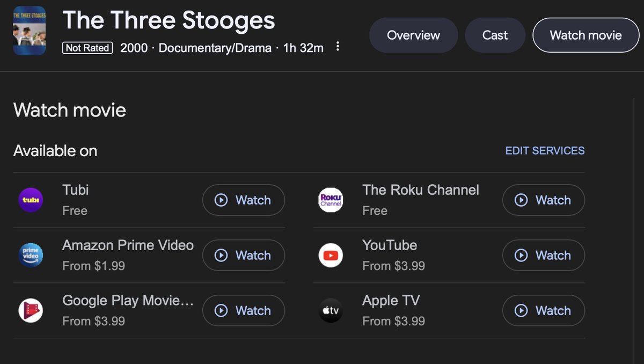
Task: Click the Free label under Tubi
Action: click(x=75, y=210)
